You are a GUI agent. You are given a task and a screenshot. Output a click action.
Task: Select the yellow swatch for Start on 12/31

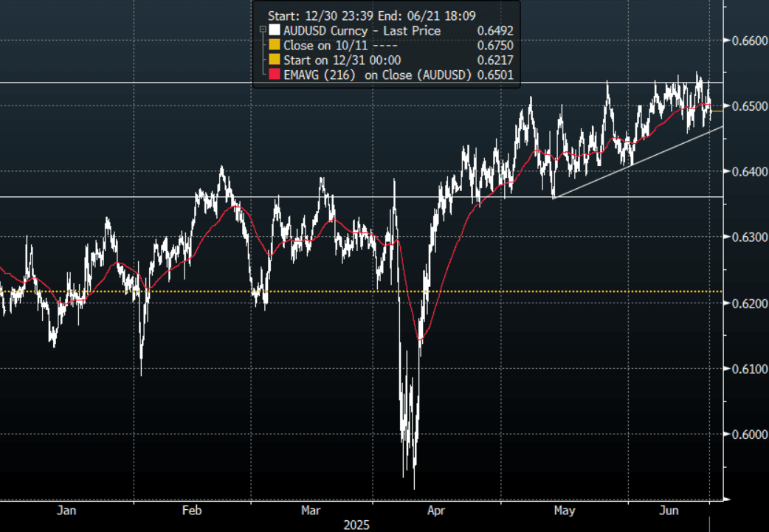275,60
